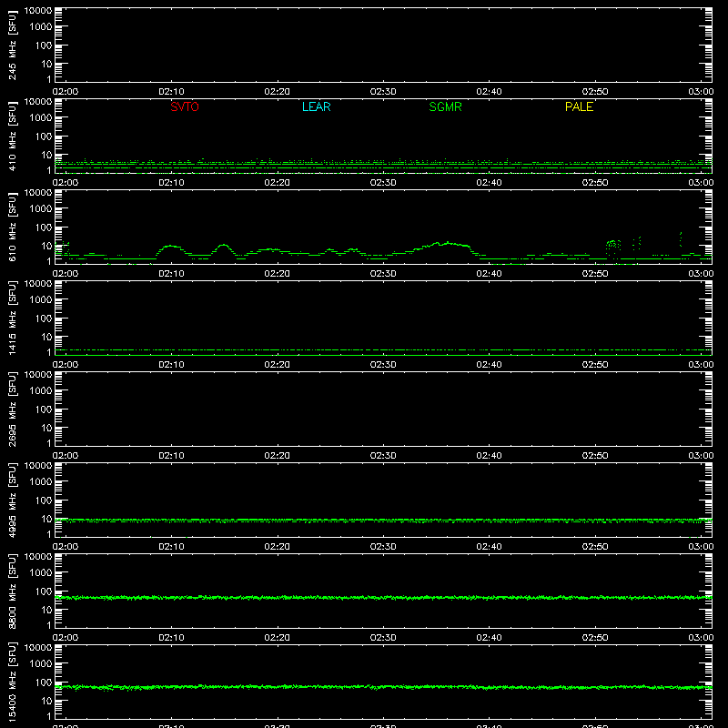Click 02:50 tick under the 4995 MHz panel
The height and width of the screenshot is (728, 728).
tap(595, 547)
